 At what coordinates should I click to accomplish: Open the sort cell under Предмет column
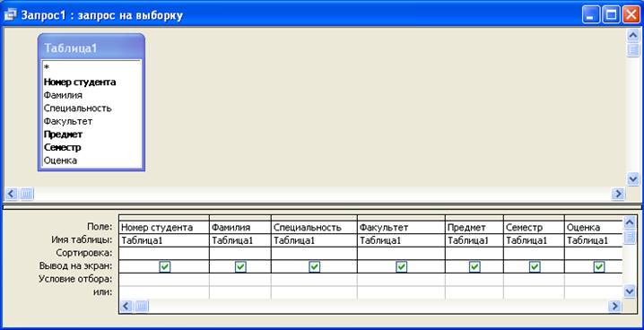[474, 253]
